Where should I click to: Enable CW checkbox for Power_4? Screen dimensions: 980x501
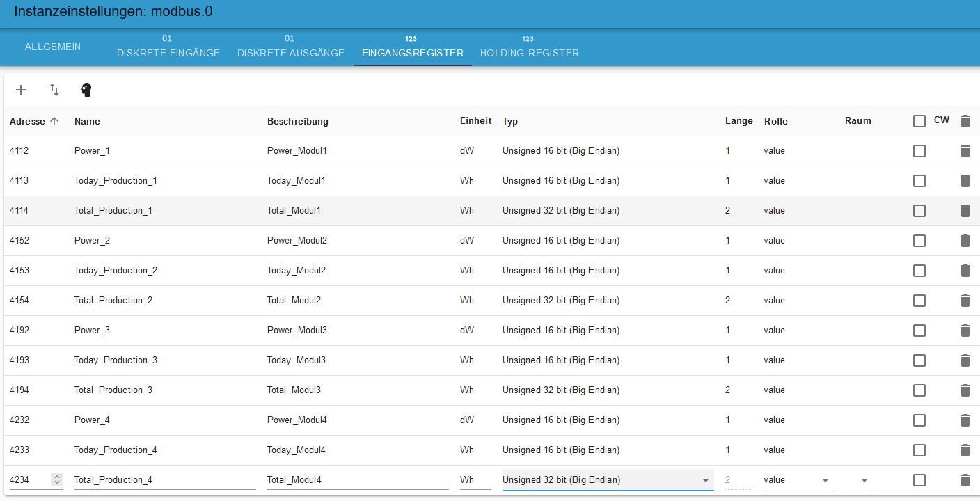(x=919, y=420)
